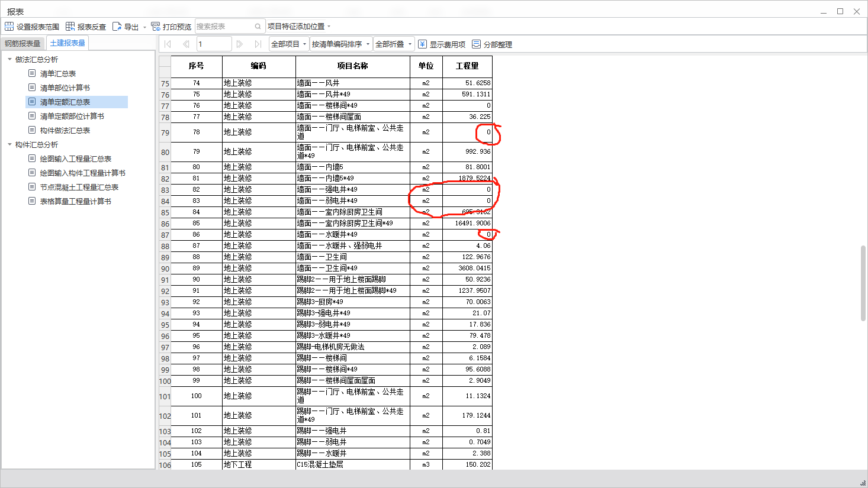This screenshot has width=868, height=488.
Task: Click the vertical scrollbar thumb
Action: coord(863,283)
